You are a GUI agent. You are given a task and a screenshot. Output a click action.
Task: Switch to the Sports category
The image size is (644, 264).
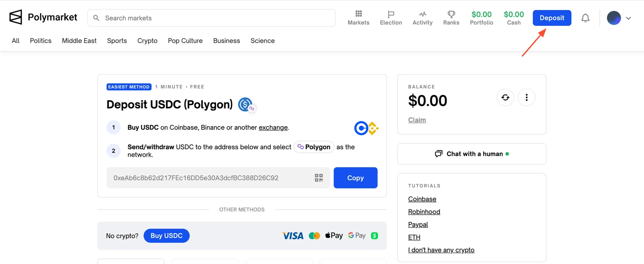coord(117,41)
